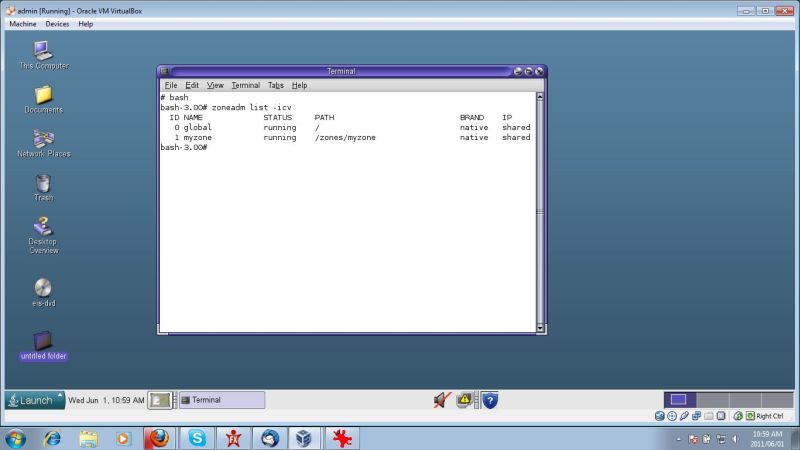Select the untitled folder icon
Viewport: 800px width, 450px height.
pyautogui.click(x=43, y=342)
